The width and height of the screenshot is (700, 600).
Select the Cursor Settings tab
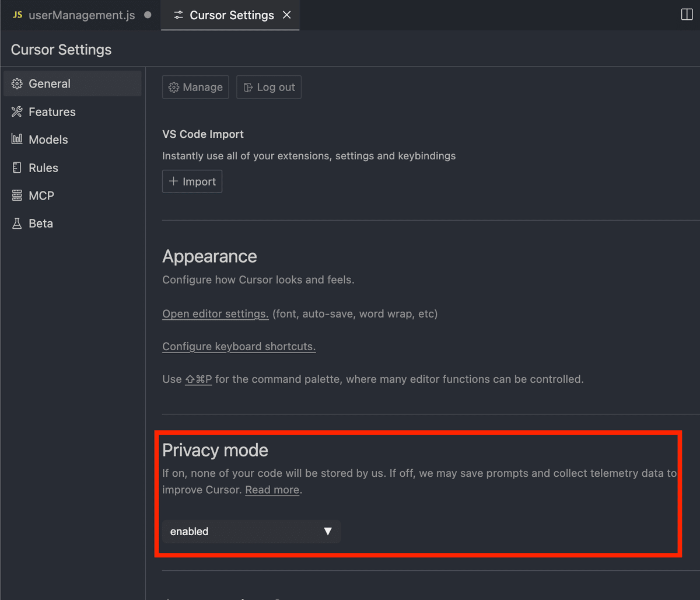coord(231,15)
